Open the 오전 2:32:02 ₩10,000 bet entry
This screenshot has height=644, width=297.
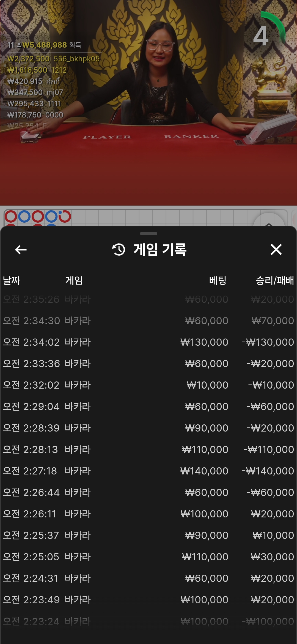coord(148,385)
